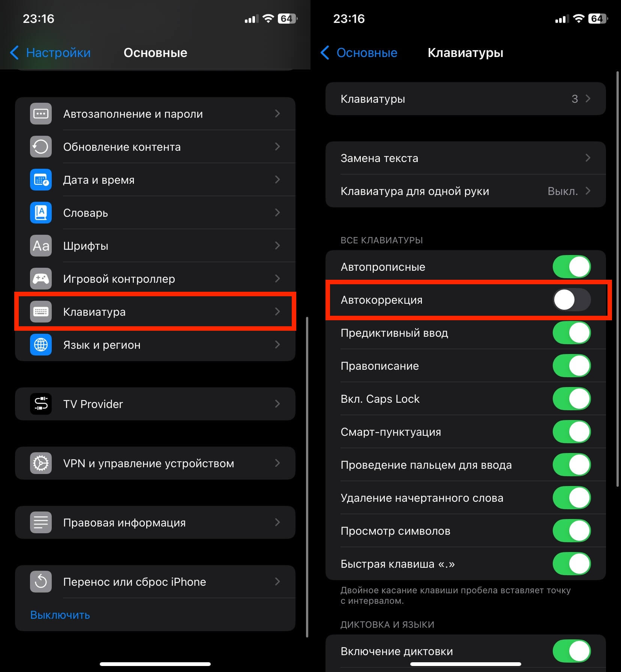Return to Основные from Клавиатуры screen
621x672 pixels.
(x=359, y=52)
